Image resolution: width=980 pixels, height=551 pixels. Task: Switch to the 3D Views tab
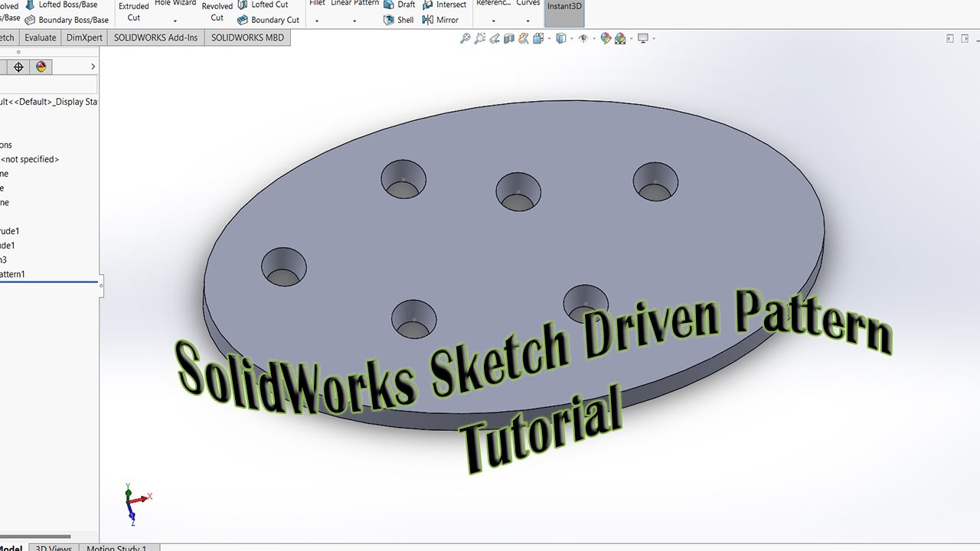point(54,548)
